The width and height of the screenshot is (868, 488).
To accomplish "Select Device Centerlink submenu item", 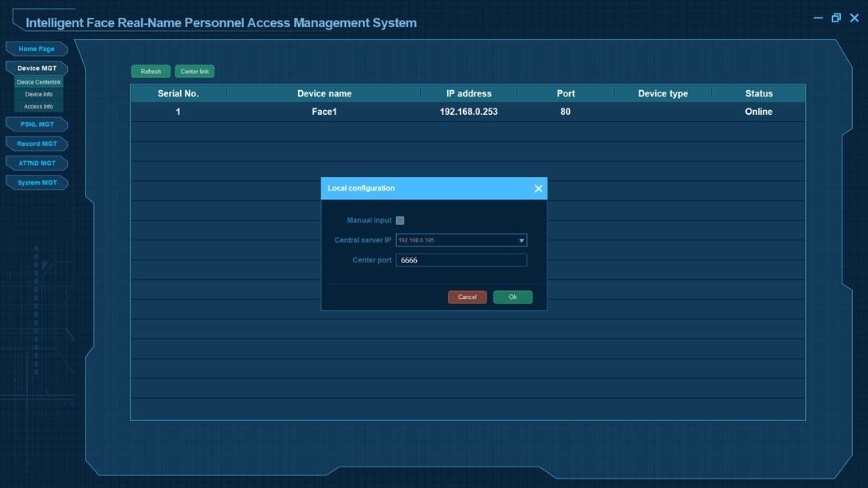I will (38, 82).
